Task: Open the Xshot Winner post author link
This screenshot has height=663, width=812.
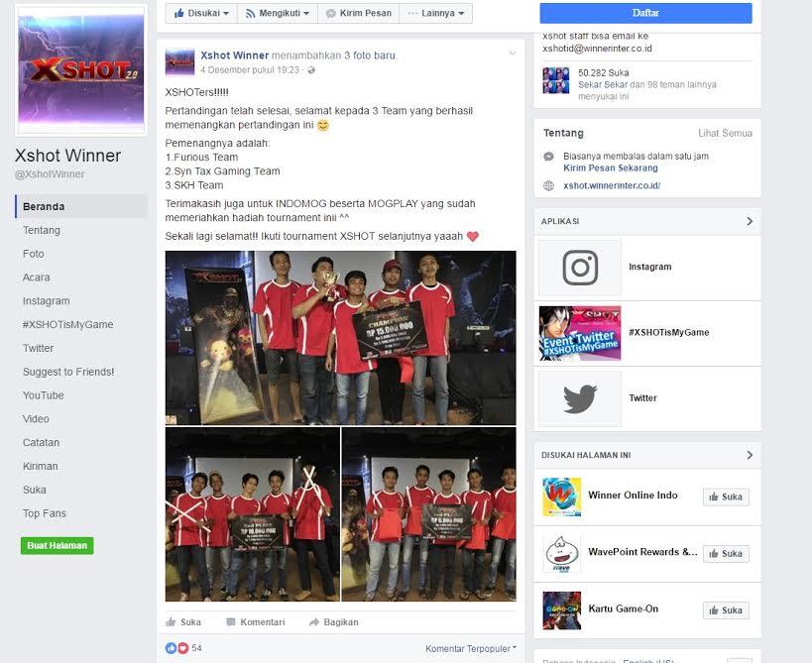Action: point(235,55)
